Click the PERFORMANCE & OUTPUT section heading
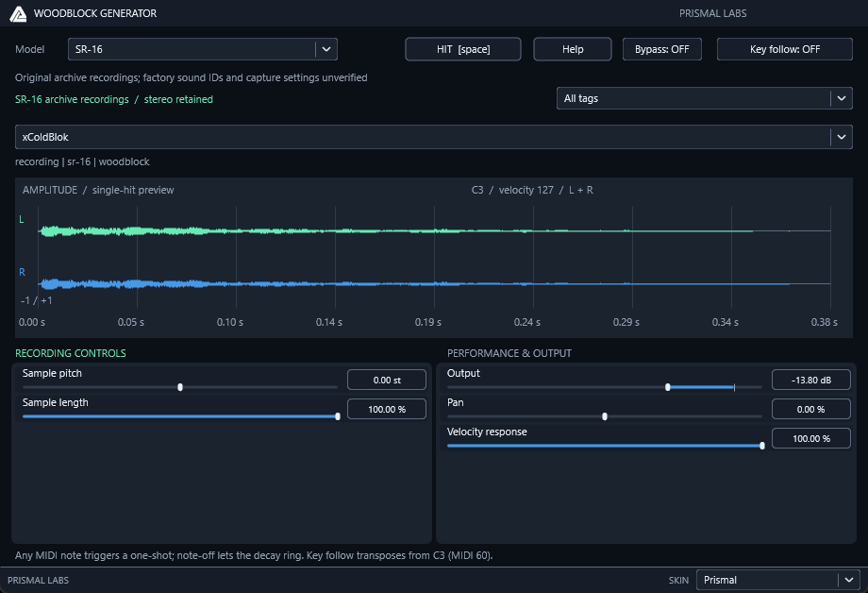Image resolution: width=868 pixels, height=593 pixels. (x=509, y=353)
